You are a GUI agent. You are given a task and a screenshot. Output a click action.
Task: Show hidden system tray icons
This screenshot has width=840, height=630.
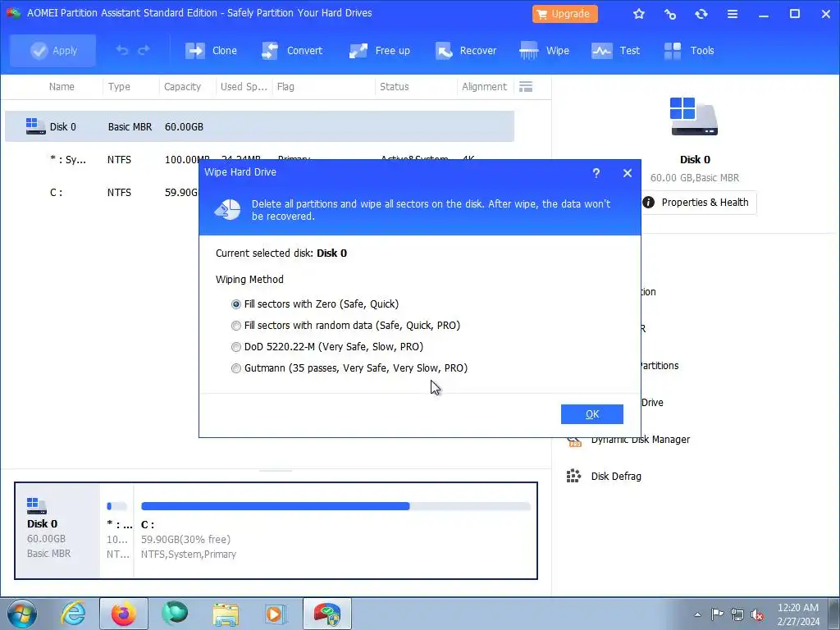(697, 614)
